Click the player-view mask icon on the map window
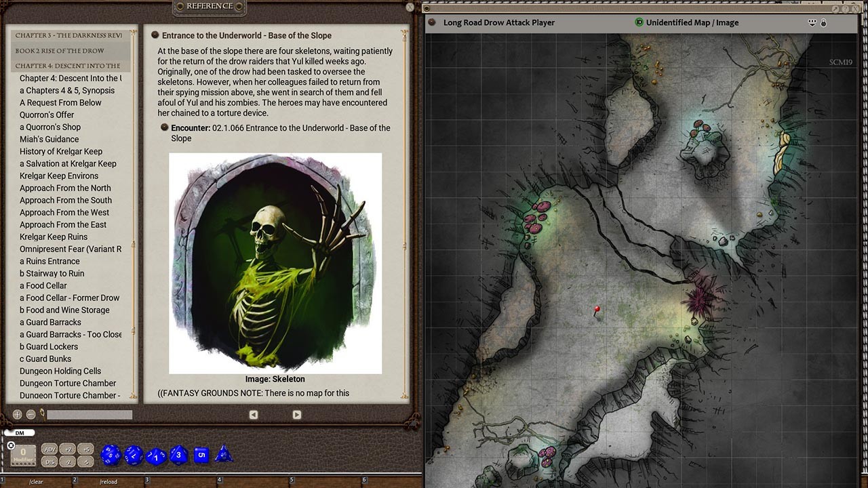 (812, 22)
